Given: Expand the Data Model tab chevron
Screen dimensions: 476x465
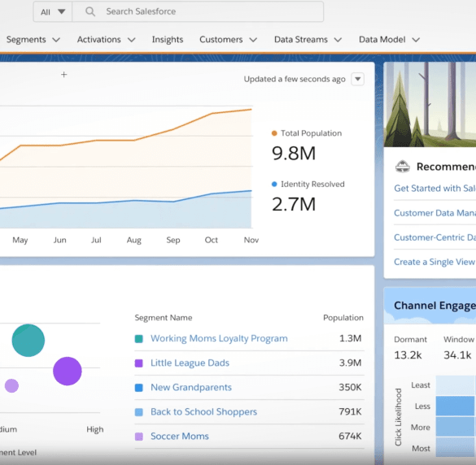Looking at the screenshot, I should (x=416, y=40).
